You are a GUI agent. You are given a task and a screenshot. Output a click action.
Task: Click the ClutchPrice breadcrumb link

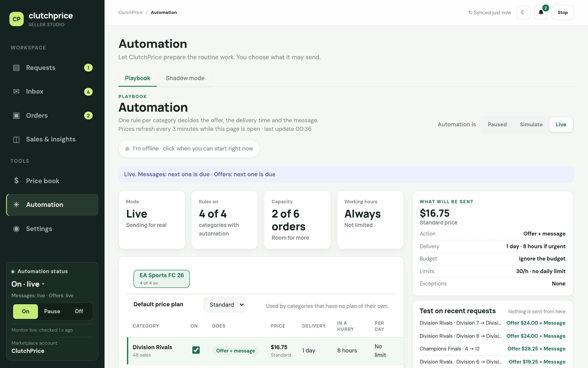pos(130,12)
